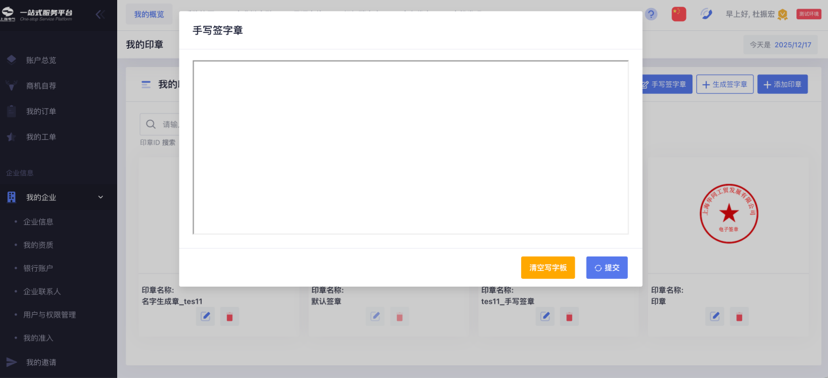828x378 pixels.
Task: Select the 我的概览 tab
Action: pyautogui.click(x=149, y=14)
